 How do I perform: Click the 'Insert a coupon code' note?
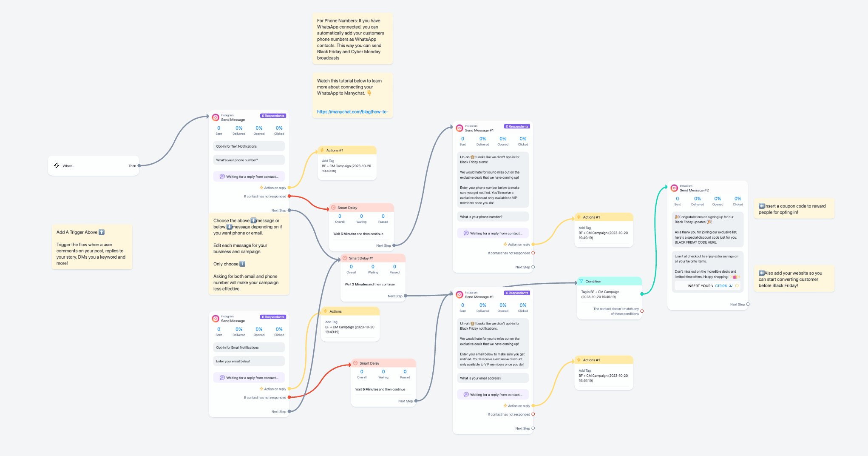(794, 209)
